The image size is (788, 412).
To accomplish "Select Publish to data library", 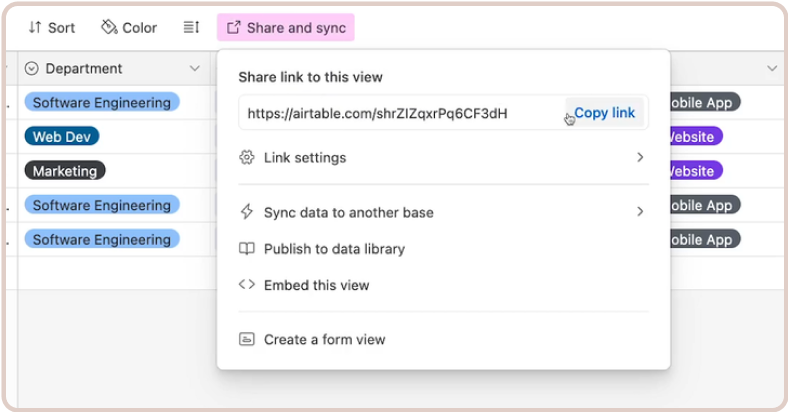I will [334, 249].
